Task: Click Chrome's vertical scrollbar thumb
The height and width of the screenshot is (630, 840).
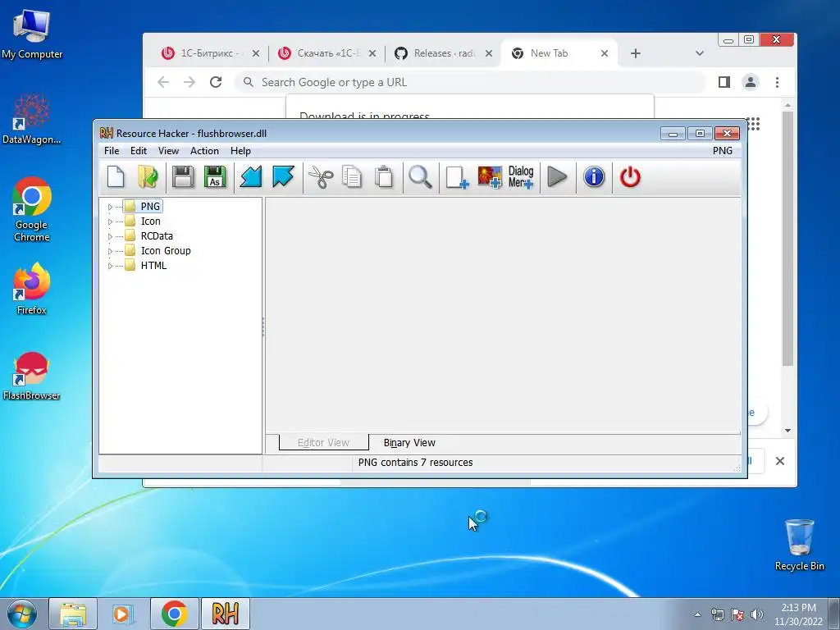Action: pos(787,239)
